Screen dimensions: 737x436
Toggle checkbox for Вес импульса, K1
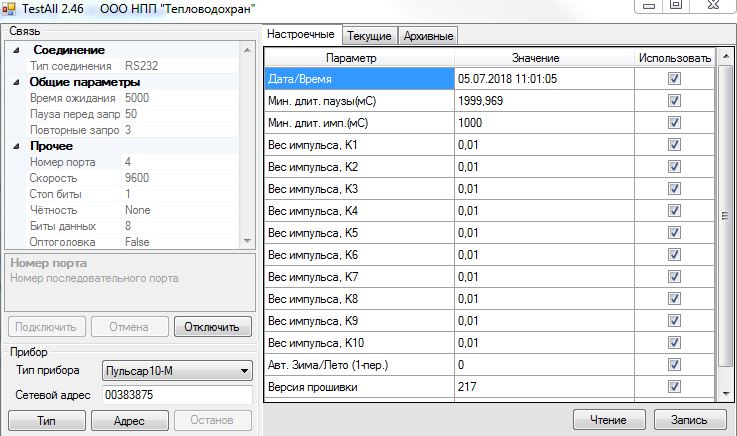pyautogui.click(x=674, y=144)
